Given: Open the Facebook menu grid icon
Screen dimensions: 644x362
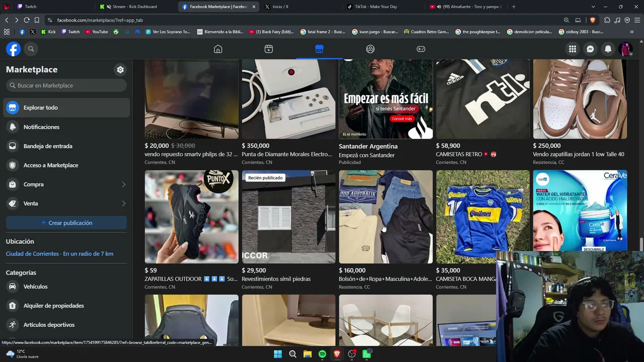Looking at the screenshot, I should 573,49.
